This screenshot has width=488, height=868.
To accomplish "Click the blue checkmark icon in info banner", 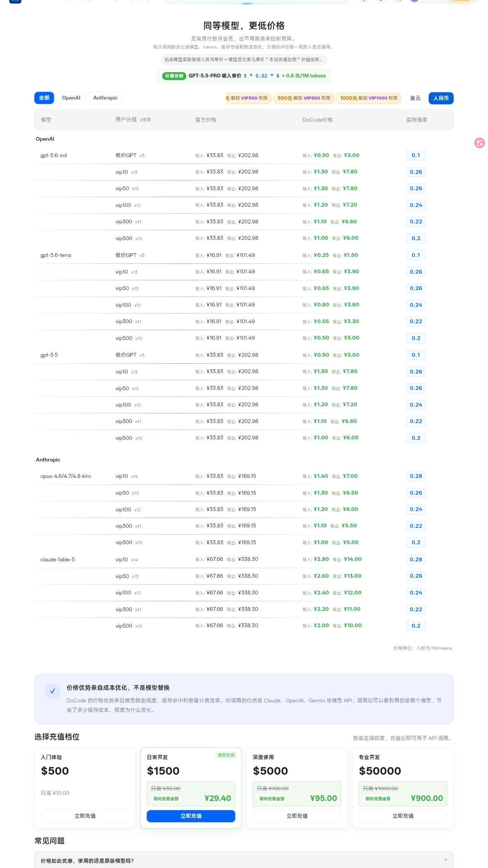I will (53, 691).
